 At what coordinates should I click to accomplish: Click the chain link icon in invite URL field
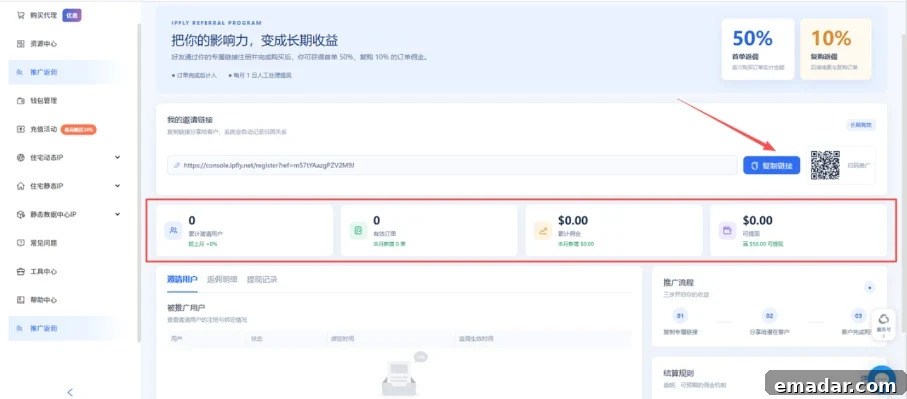pos(177,165)
